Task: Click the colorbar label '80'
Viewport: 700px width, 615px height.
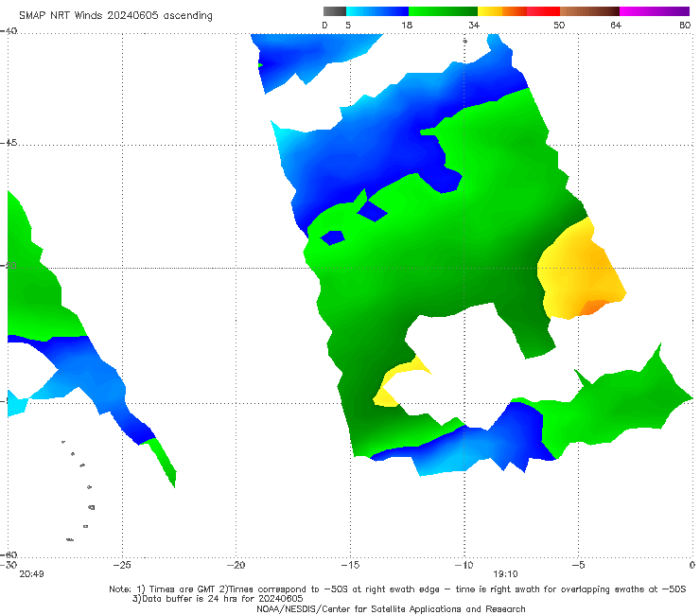Action: [685, 25]
